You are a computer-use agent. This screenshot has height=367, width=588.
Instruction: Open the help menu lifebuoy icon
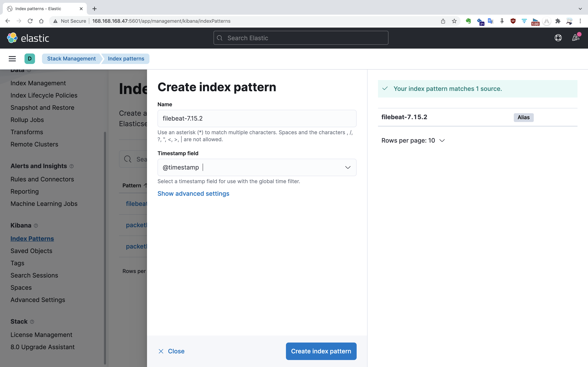[558, 38]
